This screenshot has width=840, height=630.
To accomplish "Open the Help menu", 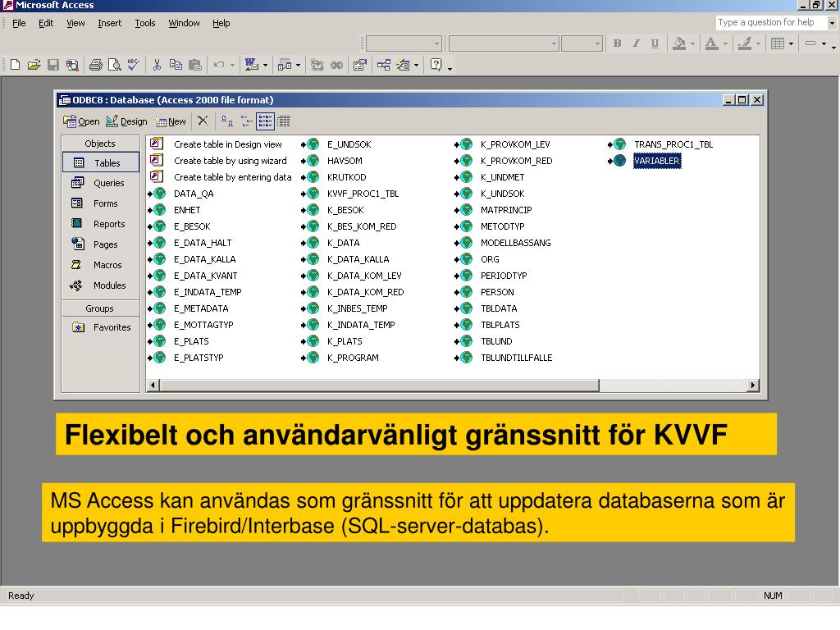I will [221, 23].
